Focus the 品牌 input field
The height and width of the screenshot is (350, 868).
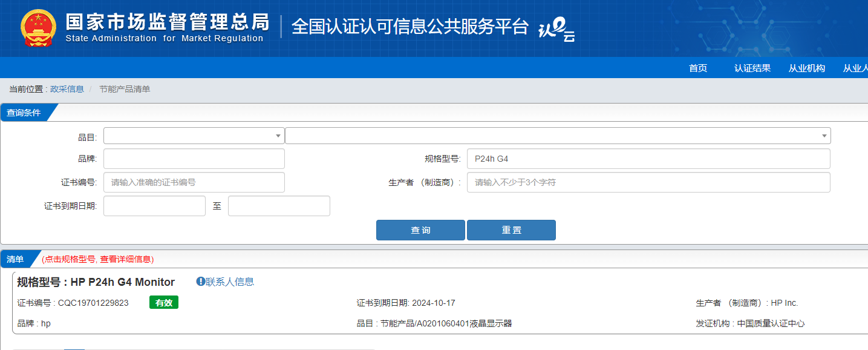(x=194, y=159)
